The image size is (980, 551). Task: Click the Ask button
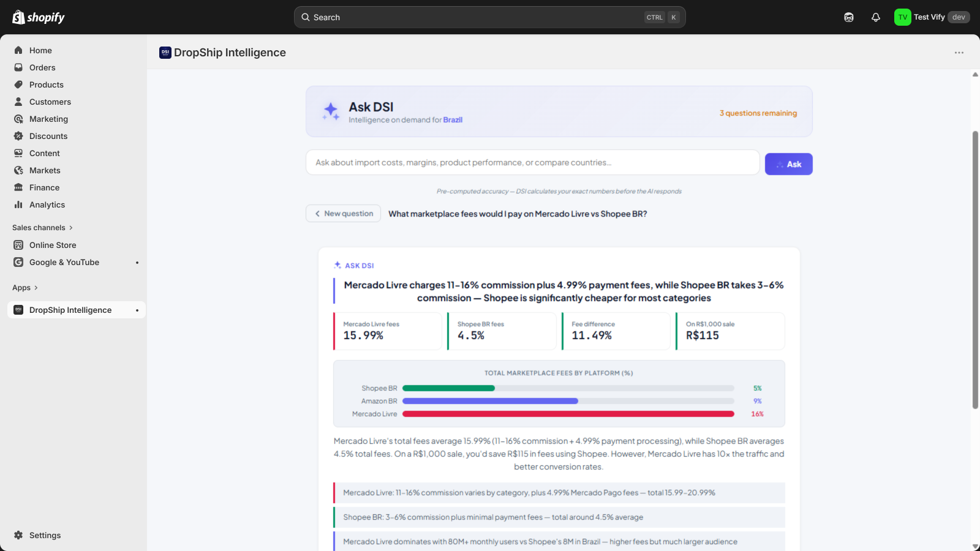pos(789,164)
